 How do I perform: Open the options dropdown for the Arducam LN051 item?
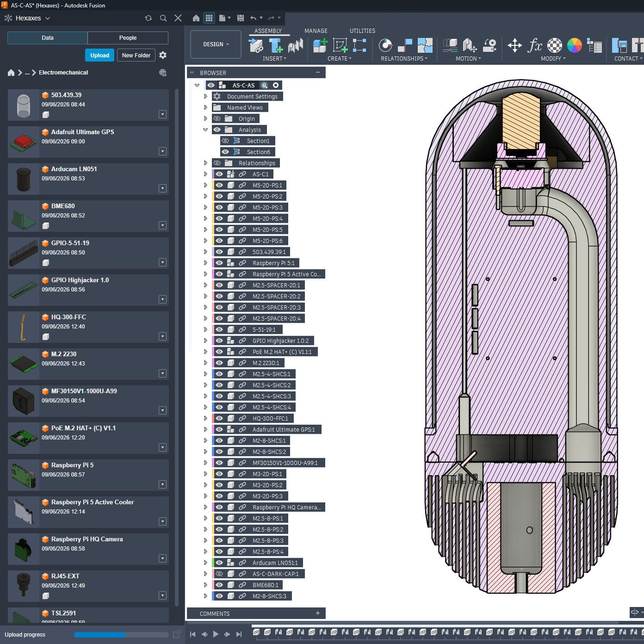[x=162, y=188]
